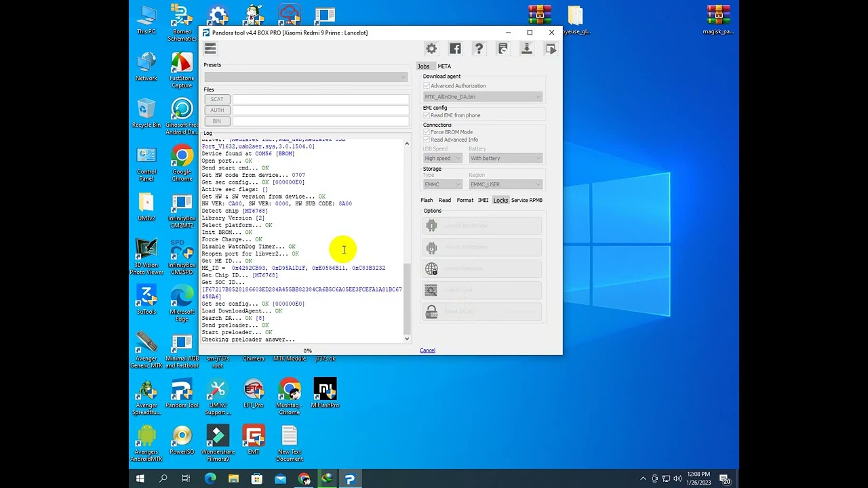Open the Pandora tool hamburger menu

coord(210,49)
